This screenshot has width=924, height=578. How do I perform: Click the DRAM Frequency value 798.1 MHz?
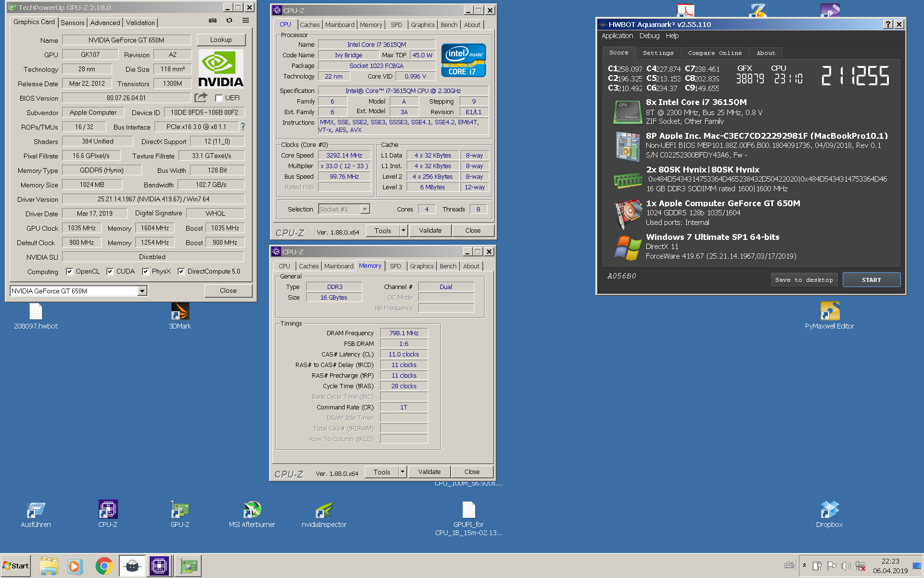click(x=404, y=333)
